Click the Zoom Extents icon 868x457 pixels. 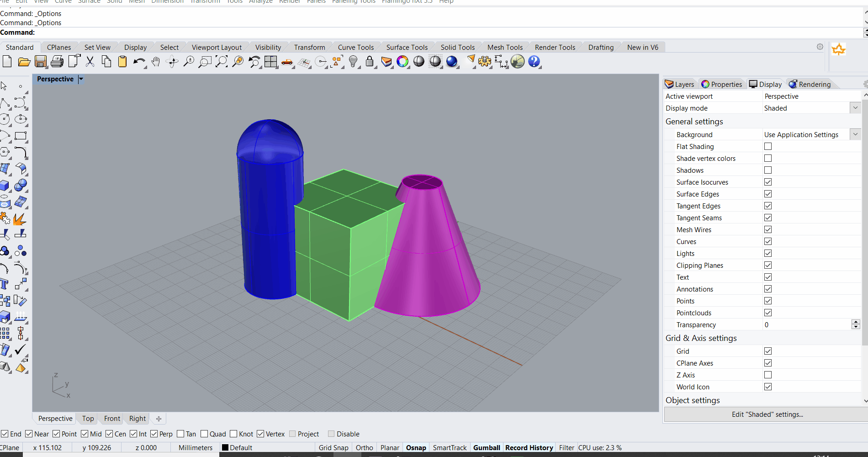pos(221,62)
